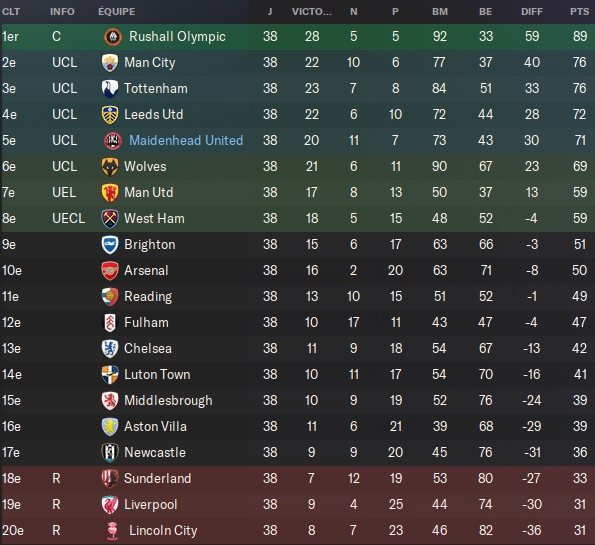Click the West Ham hammers crest
595x545 pixels.
110,219
